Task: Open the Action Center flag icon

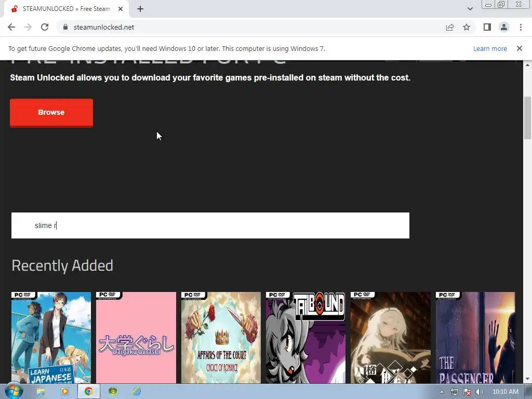Action: pos(467,392)
